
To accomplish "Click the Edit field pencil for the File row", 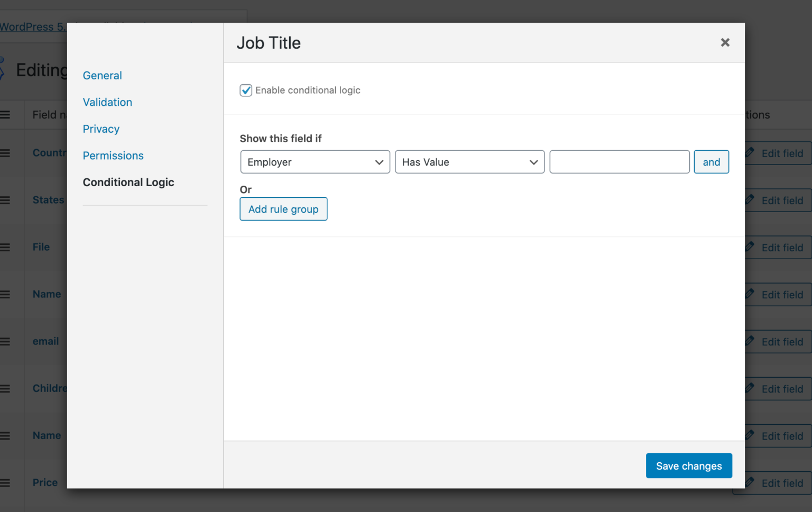I will [749, 247].
